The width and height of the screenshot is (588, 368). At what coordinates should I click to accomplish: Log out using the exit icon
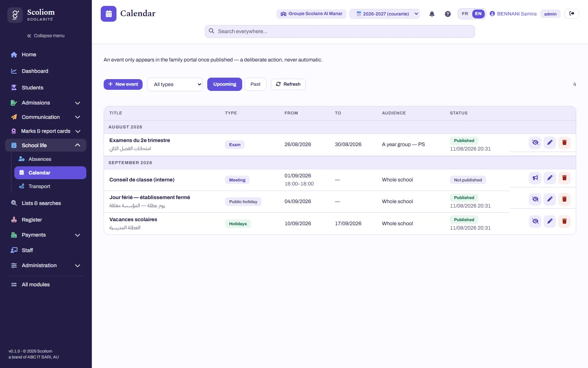572,14
